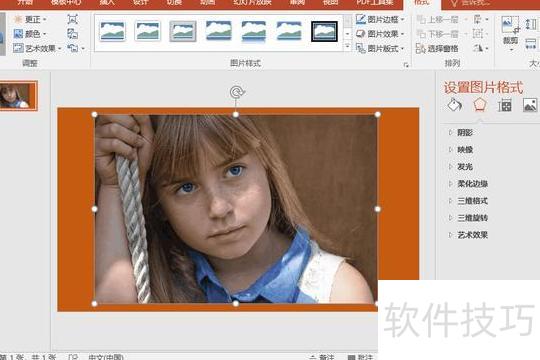Apply the first picture style thumbnail
The height and width of the screenshot is (360, 540).
click(113, 31)
